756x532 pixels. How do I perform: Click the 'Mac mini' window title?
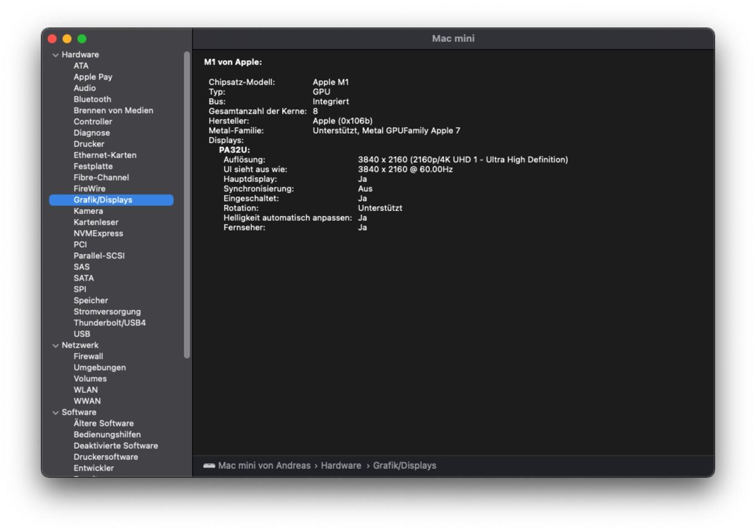(x=453, y=38)
